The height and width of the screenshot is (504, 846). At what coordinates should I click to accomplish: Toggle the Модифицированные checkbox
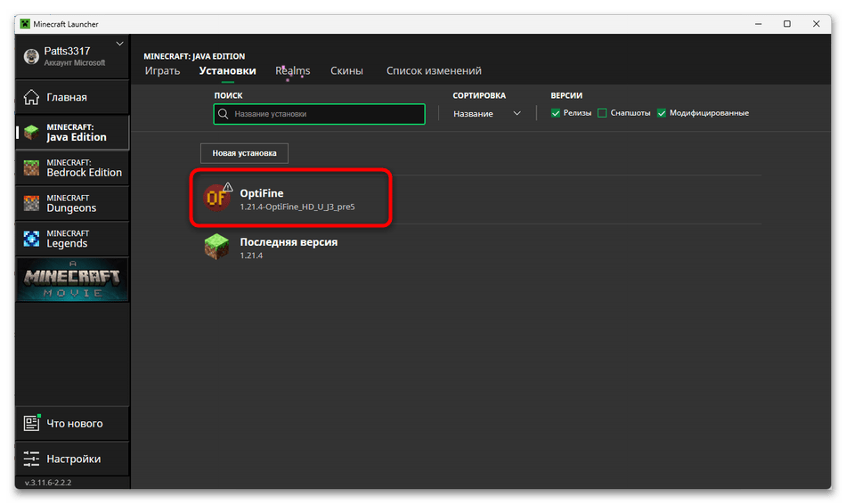tap(662, 113)
